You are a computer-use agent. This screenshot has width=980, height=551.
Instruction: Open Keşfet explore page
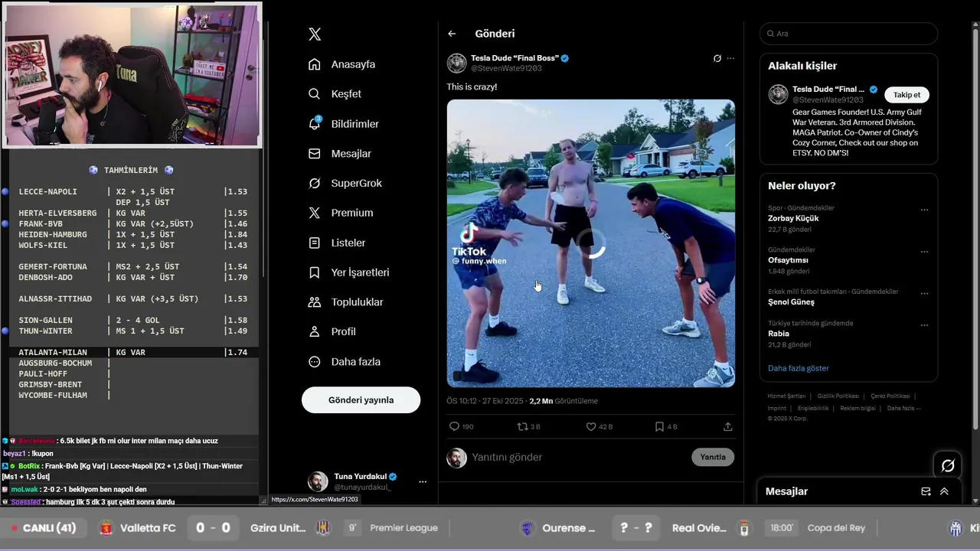(335, 94)
